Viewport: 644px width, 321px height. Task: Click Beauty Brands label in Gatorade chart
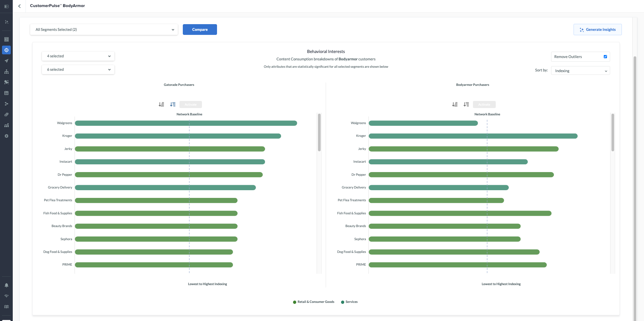pyautogui.click(x=62, y=226)
